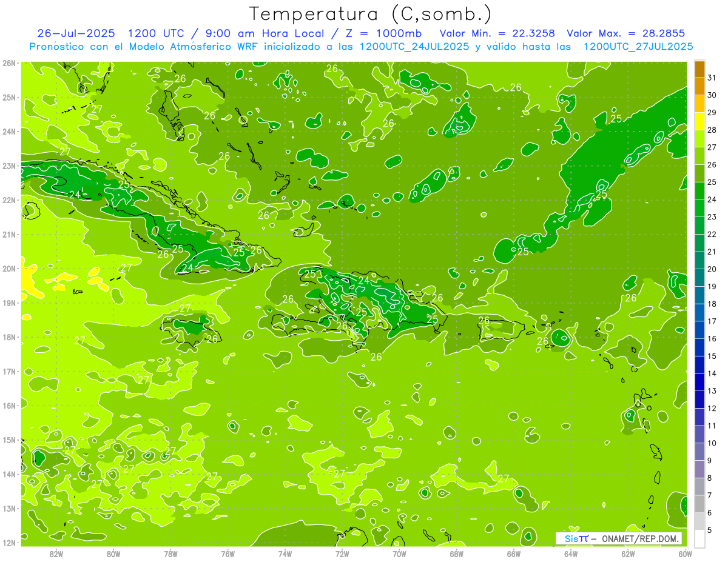The height and width of the screenshot is (562, 728).
Task: Click latitude axis label "19N"
Action: tap(8, 303)
